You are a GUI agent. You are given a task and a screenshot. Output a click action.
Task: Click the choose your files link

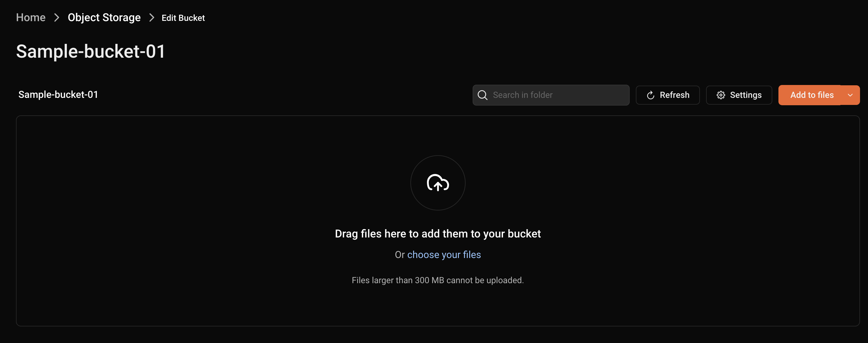pos(444,255)
